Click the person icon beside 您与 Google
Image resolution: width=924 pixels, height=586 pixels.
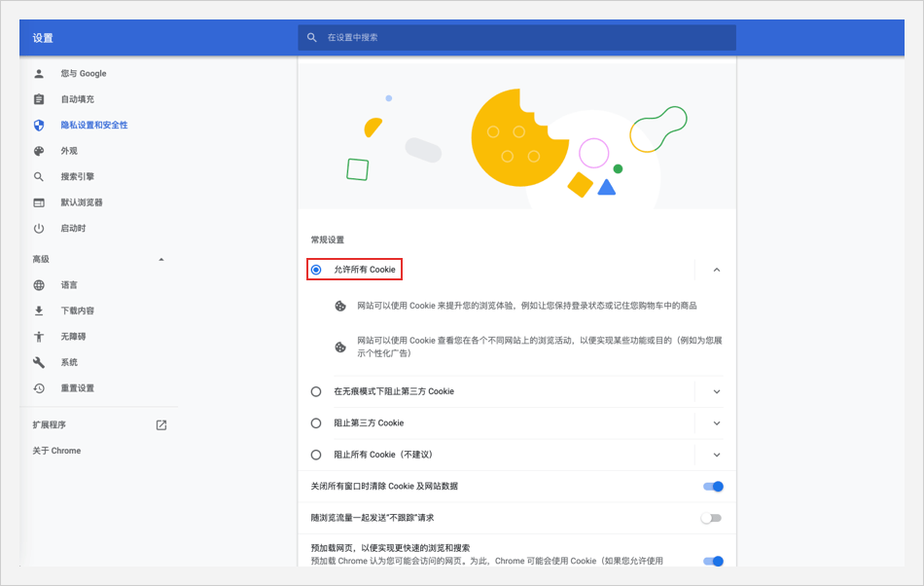(39, 74)
